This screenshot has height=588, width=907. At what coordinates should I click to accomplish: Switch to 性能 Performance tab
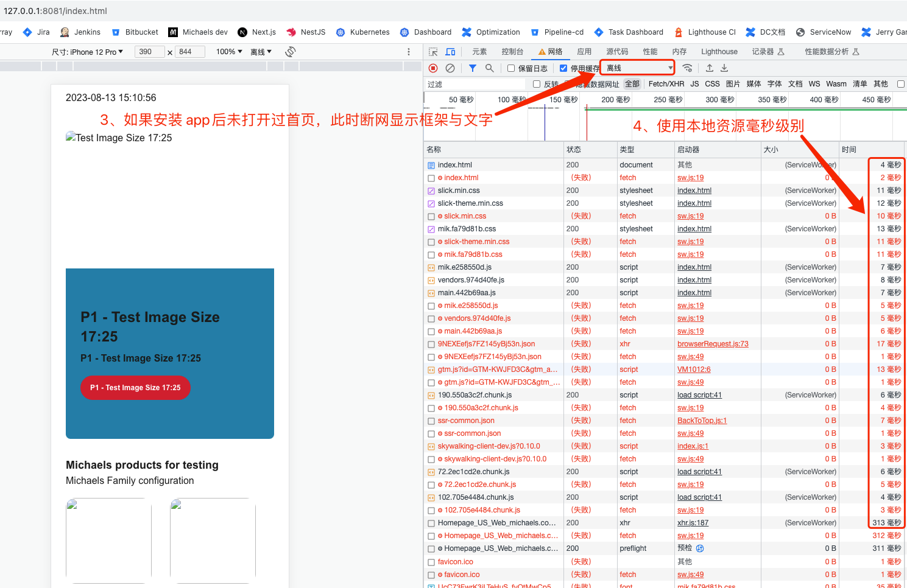pos(650,52)
